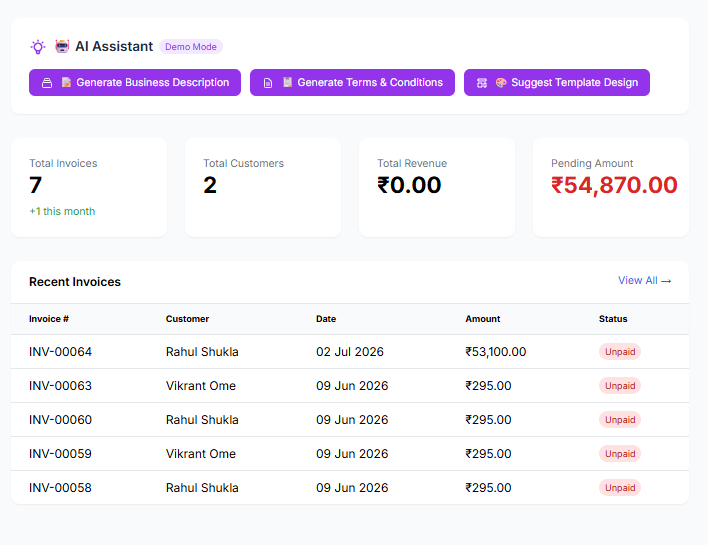This screenshot has width=708, height=545.
Task: Click the palette icon in Suggest Template Design
Action: coord(501,83)
